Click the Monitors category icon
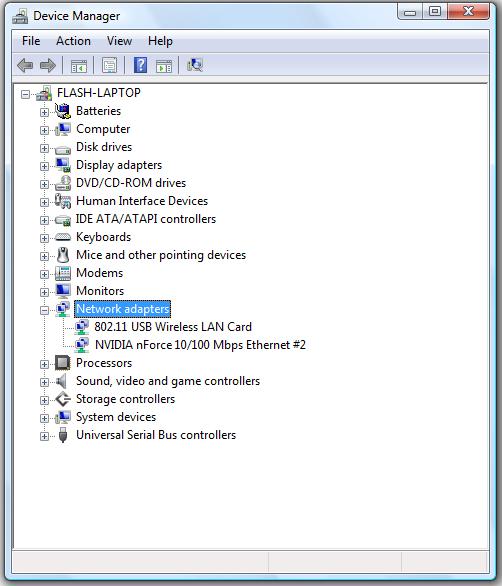The height and width of the screenshot is (586, 502). pos(62,291)
